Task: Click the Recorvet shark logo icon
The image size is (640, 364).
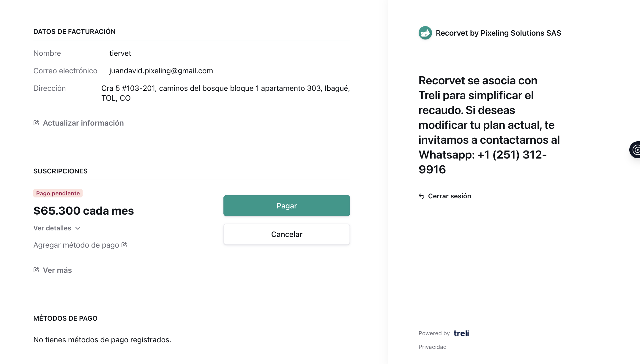Action: 425,33
